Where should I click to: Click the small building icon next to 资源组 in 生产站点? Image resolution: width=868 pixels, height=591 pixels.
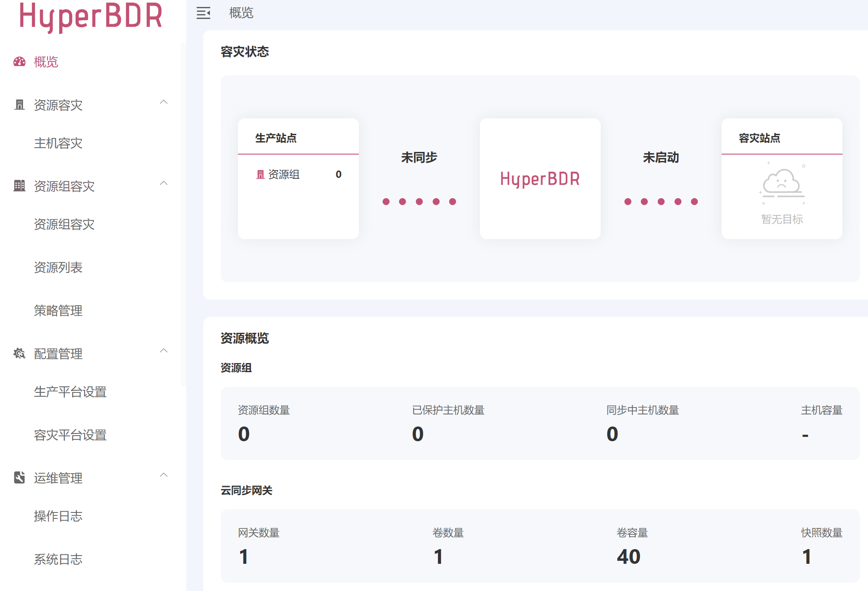point(260,174)
